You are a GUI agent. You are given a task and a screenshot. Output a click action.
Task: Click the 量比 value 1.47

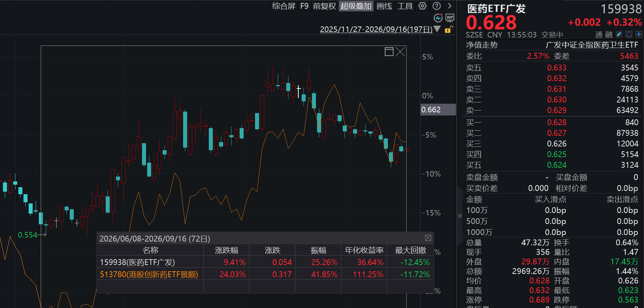pyautogui.click(x=631, y=252)
